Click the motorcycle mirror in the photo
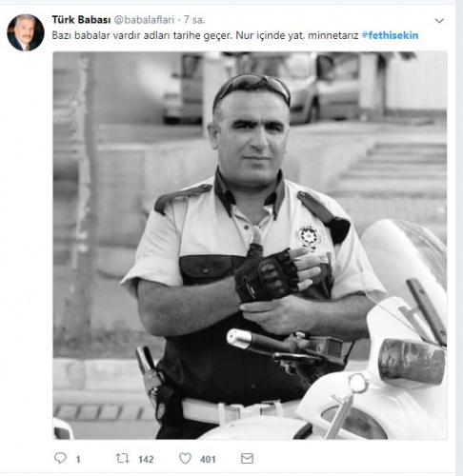Screen dimensions: 463x476 (x=412, y=361)
